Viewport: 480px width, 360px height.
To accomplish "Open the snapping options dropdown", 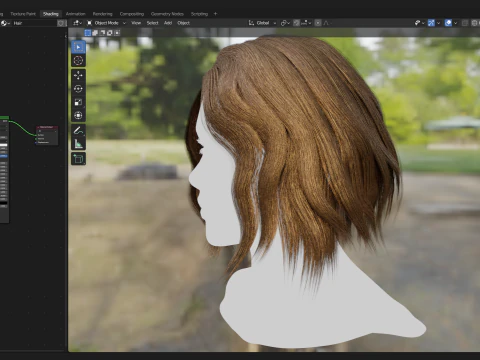I will pyautogui.click(x=306, y=23).
